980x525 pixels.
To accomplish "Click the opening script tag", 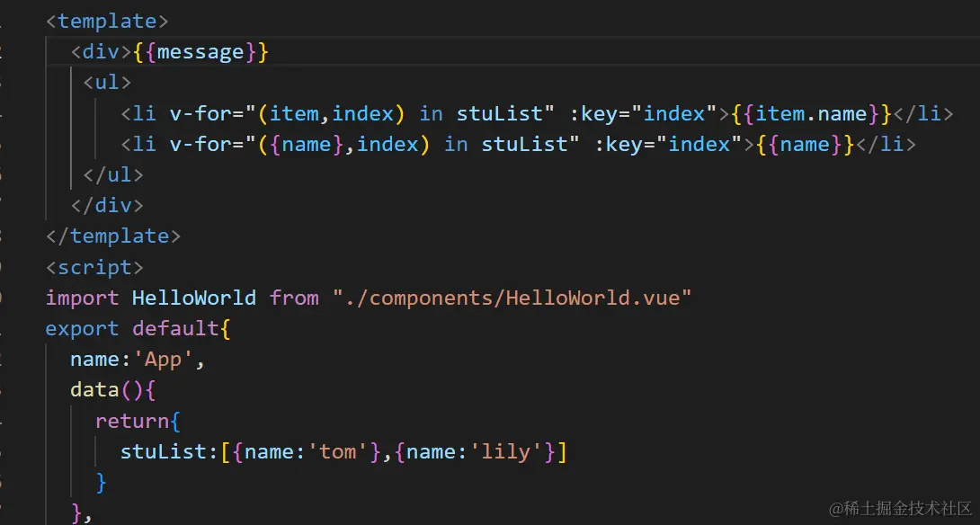I will 94,268.
